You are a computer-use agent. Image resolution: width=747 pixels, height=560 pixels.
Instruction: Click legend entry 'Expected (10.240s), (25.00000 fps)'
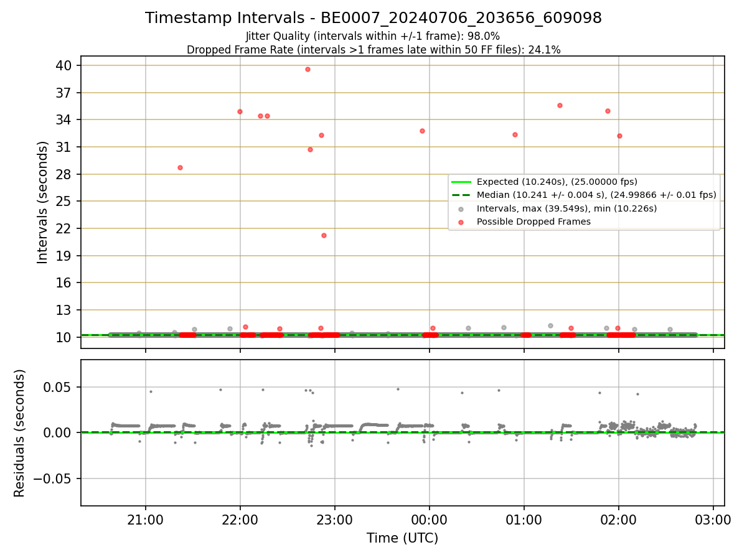coord(557,182)
